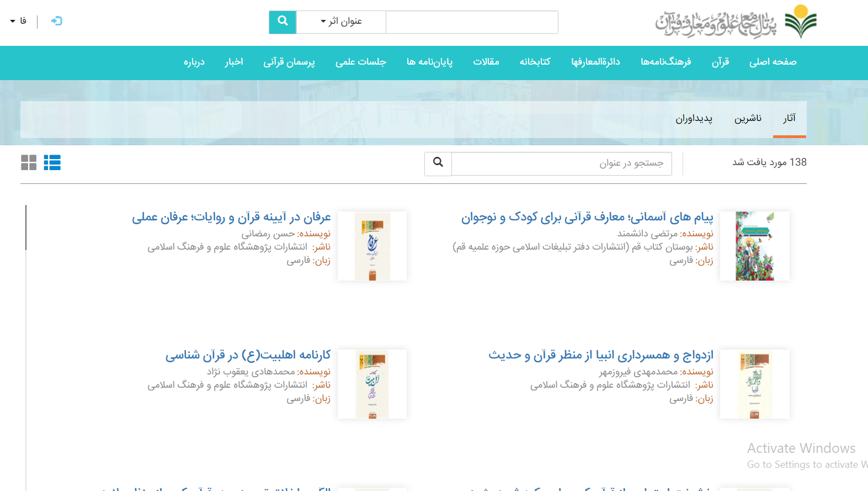The image size is (868, 491).
Task: Click the portal logo at top right
Action: point(736,23)
